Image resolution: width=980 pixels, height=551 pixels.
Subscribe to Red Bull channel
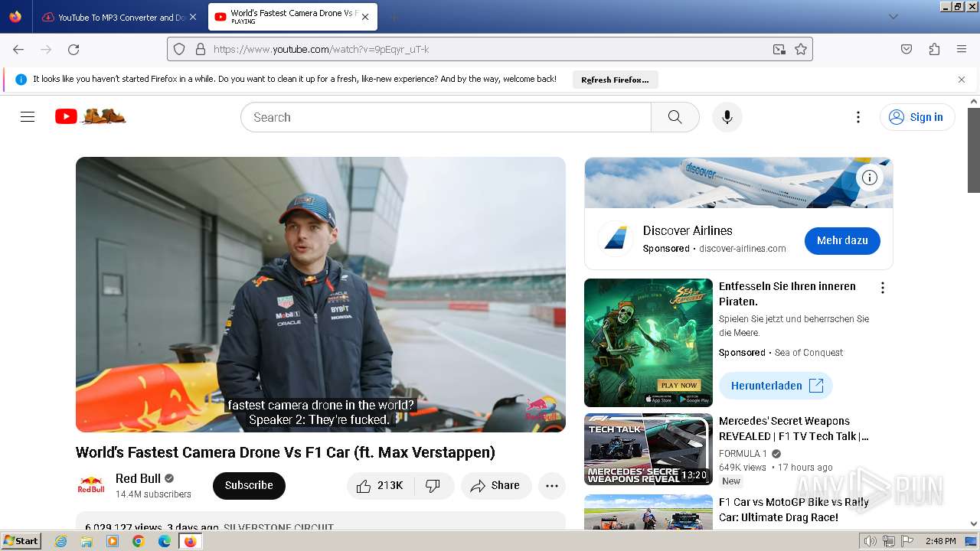(x=249, y=485)
